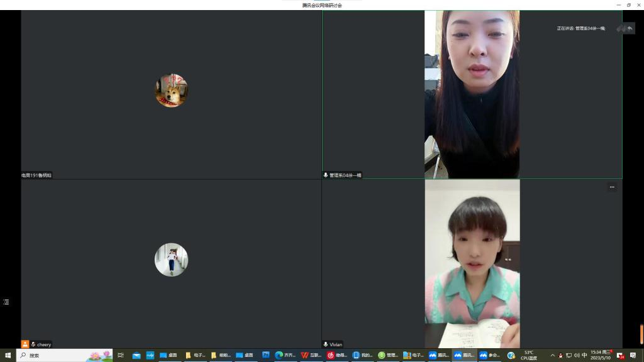Click the orange host icon next to cheery
This screenshot has height=362, width=644.
pyautogui.click(x=25, y=344)
